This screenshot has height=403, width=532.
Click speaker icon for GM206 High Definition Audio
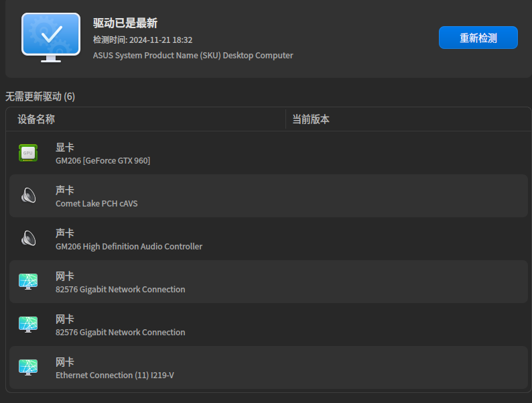(29, 238)
